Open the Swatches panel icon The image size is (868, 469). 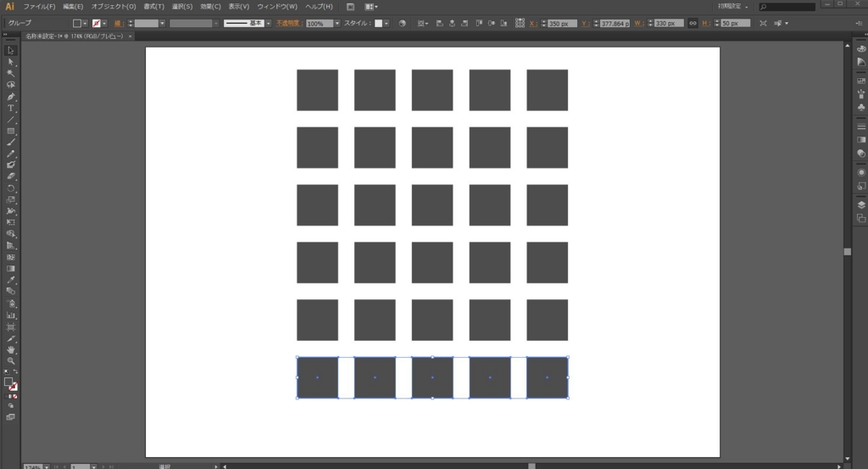point(861,81)
